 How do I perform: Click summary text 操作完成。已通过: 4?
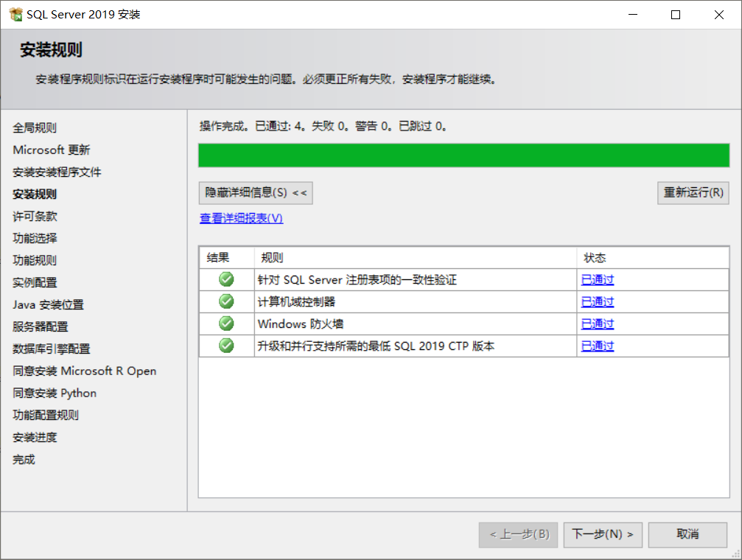pyautogui.click(x=252, y=127)
